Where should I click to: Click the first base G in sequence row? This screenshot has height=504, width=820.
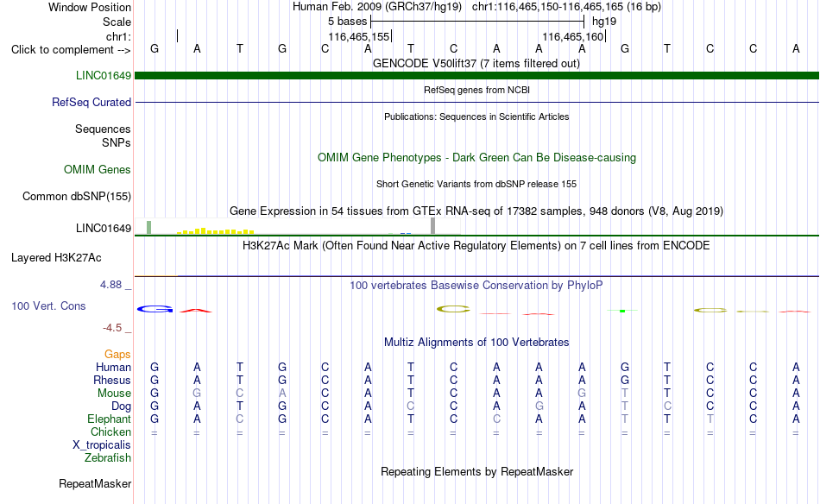(x=155, y=48)
